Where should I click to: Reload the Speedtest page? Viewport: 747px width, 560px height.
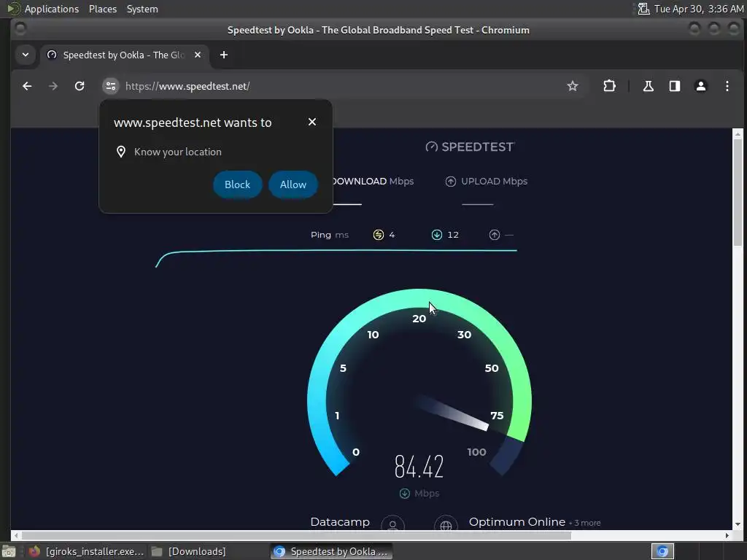pos(80,86)
